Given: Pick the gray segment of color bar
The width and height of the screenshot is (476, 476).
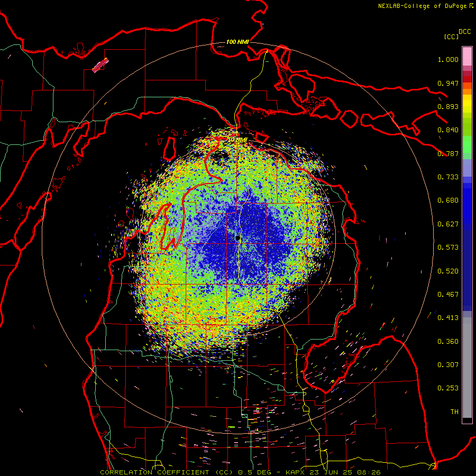Looking at the screenshot, I should point(467,368).
